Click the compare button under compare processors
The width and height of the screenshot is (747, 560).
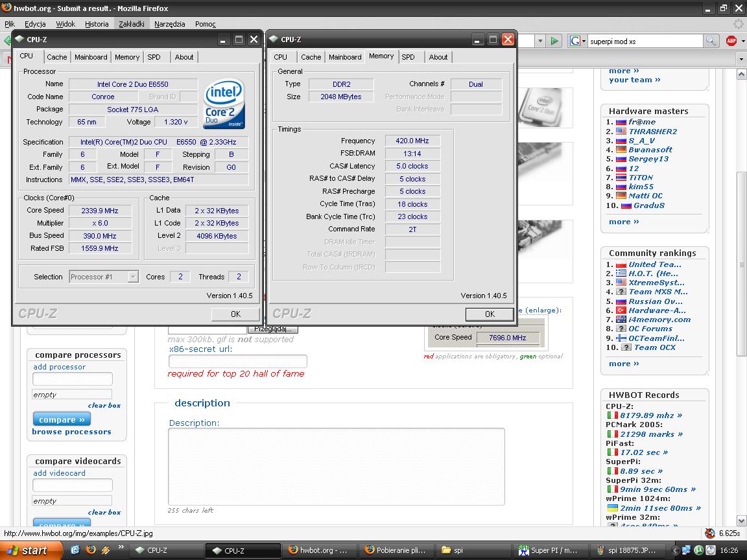tap(62, 419)
